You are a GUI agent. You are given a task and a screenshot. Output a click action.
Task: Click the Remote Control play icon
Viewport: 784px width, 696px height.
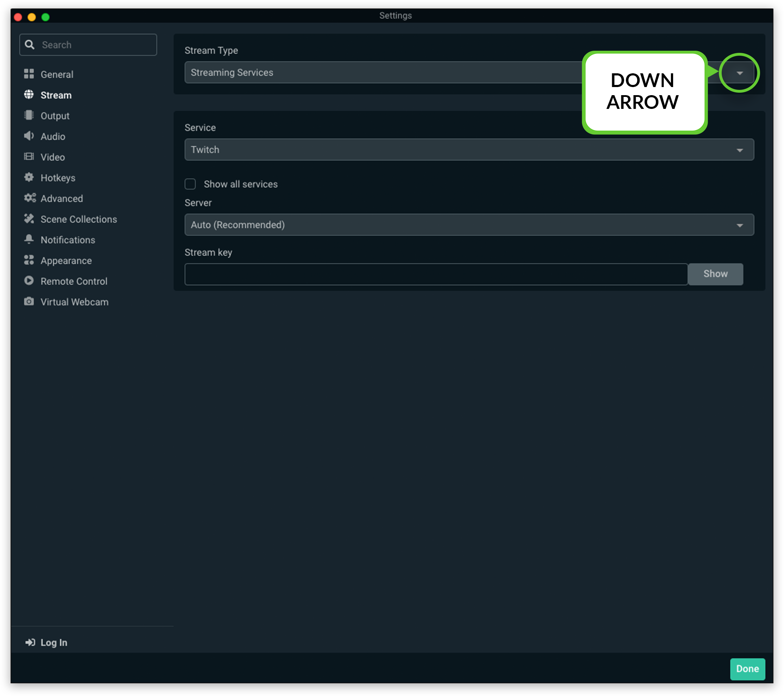pos(29,281)
